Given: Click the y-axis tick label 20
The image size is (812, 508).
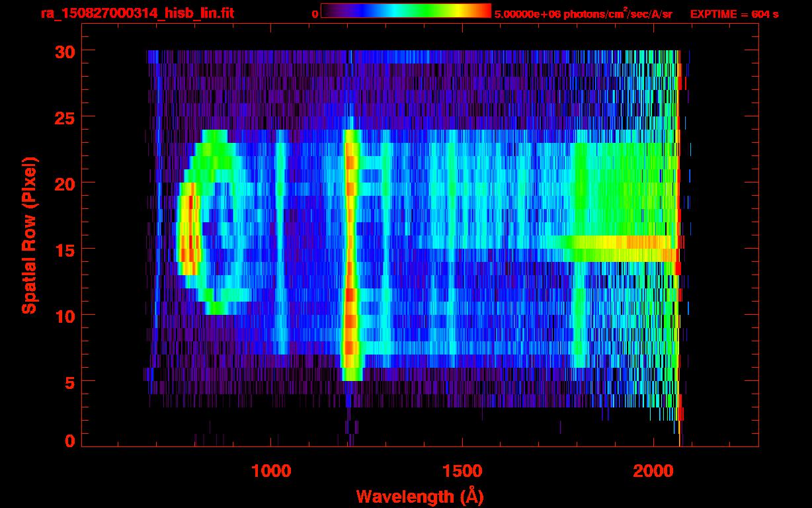Looking at the screenshot, I should 65,183.
